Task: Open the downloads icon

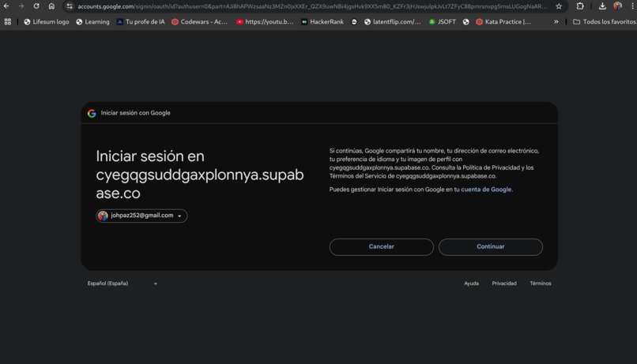Action: [602, 6]
